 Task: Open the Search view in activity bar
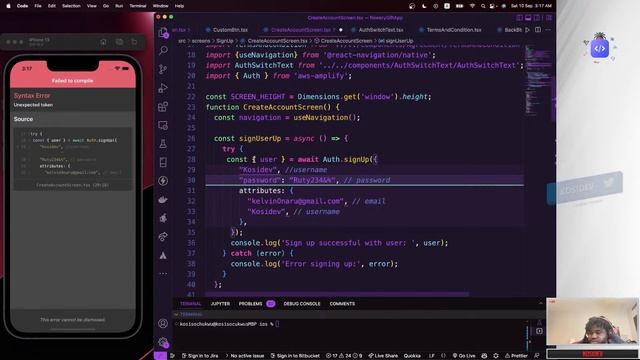pyautogui.click(x=163, y=50)
